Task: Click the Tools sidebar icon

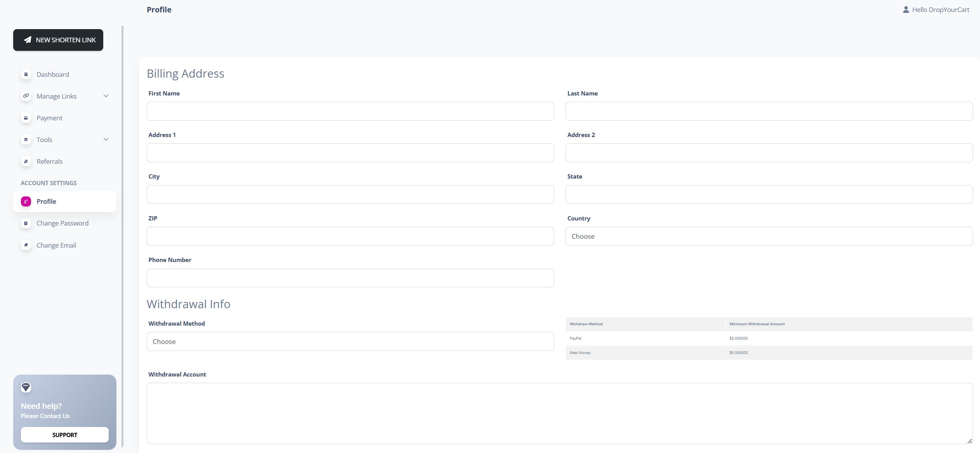Action: tap(26, 140)
